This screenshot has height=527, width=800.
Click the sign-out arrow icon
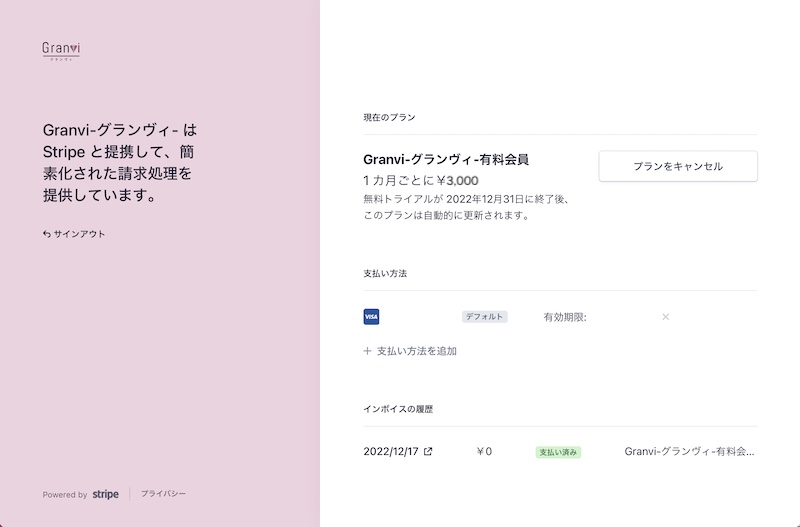click(46, 234)
